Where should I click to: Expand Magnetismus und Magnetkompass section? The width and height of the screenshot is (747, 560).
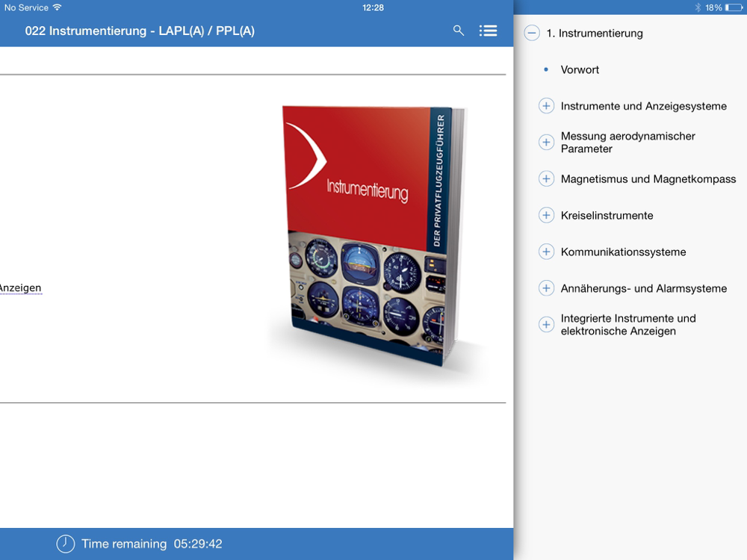point(546,179)
